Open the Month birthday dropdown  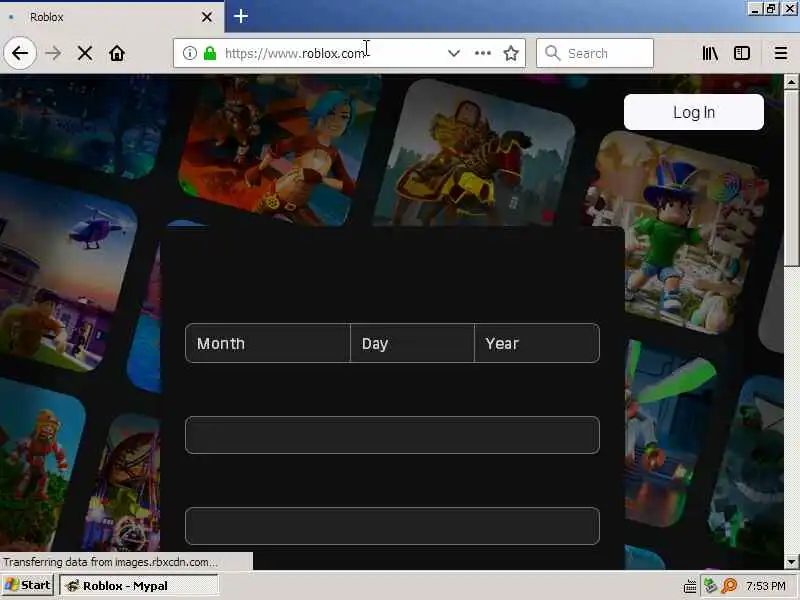point(268,343)
